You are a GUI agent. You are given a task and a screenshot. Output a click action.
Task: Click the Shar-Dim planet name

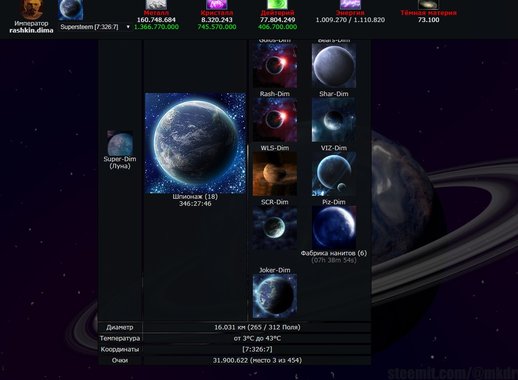coord(334,94)
